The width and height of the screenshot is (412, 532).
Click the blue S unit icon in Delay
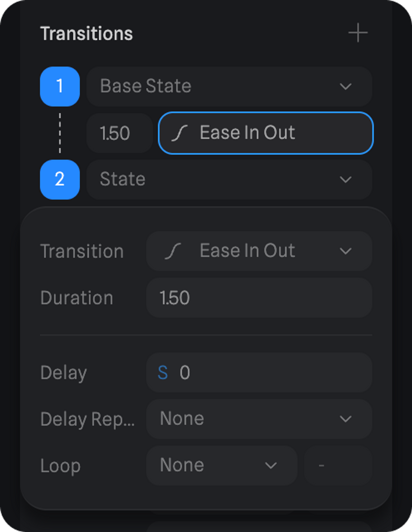(x=163, y=373)
